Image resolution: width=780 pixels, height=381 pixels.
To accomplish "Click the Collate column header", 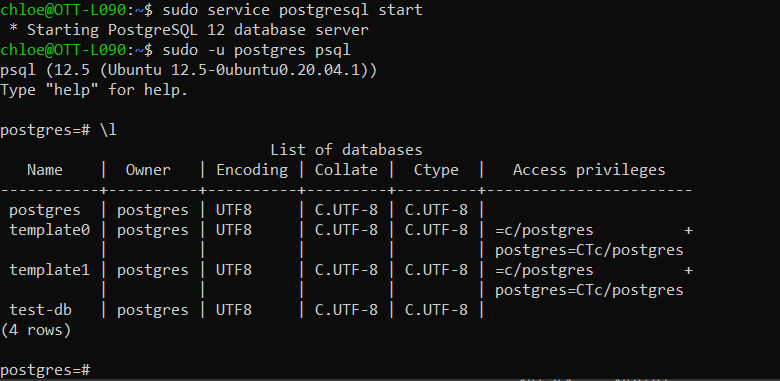I will tap(346, 170).
